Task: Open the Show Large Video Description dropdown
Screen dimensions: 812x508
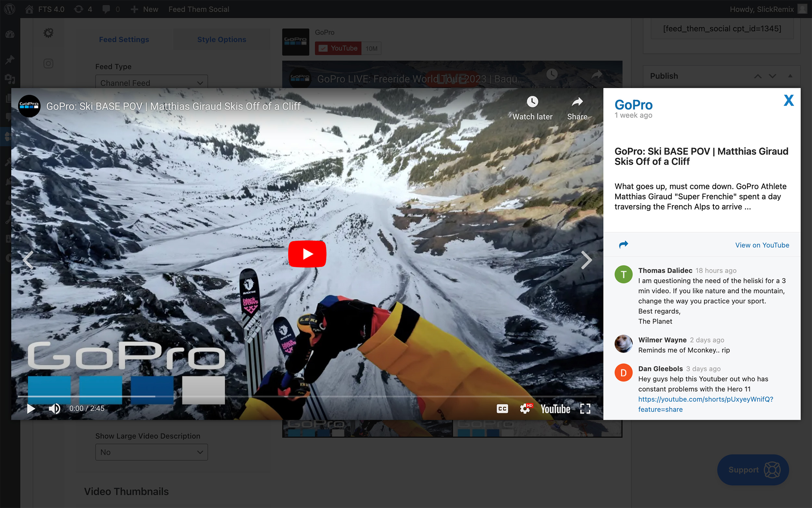Action: (151, 452)
